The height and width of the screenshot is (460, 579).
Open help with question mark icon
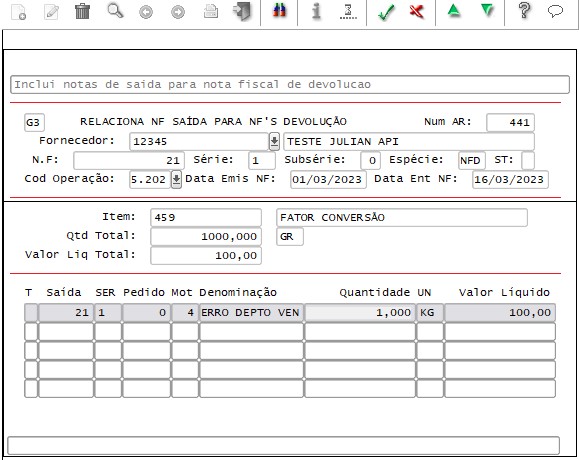coord(524,10)
